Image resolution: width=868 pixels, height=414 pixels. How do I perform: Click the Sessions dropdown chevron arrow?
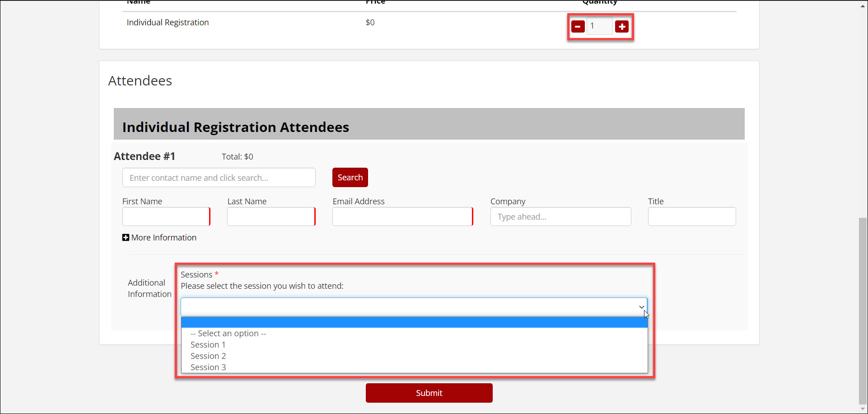click(641, 307)
